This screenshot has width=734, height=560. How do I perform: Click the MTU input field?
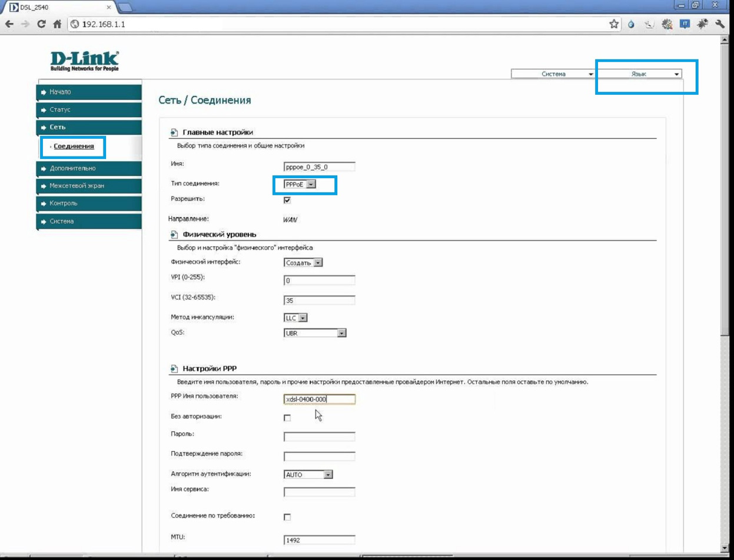pos(320,541)
